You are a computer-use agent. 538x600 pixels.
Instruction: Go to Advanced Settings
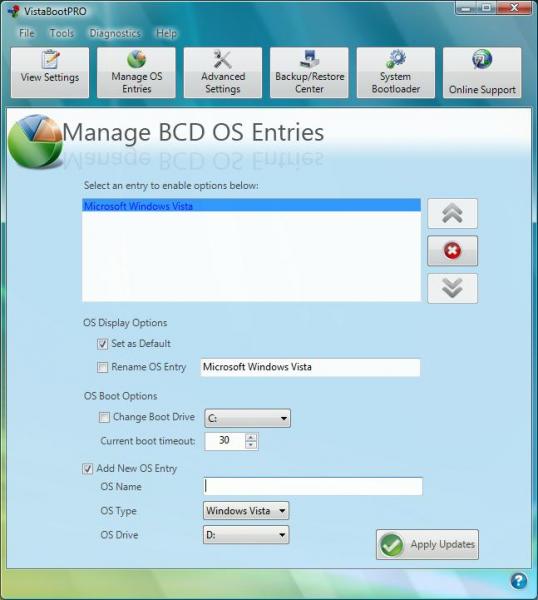pos(223,73)
